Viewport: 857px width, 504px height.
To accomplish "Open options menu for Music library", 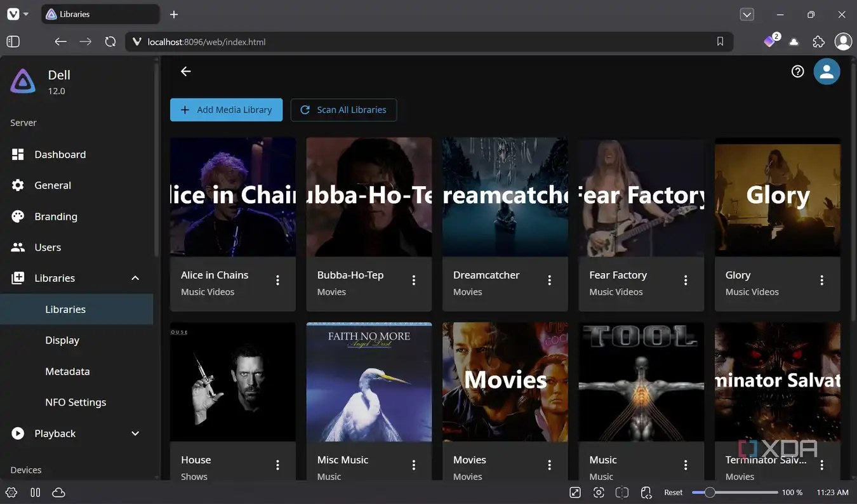I will pos(686,465).
